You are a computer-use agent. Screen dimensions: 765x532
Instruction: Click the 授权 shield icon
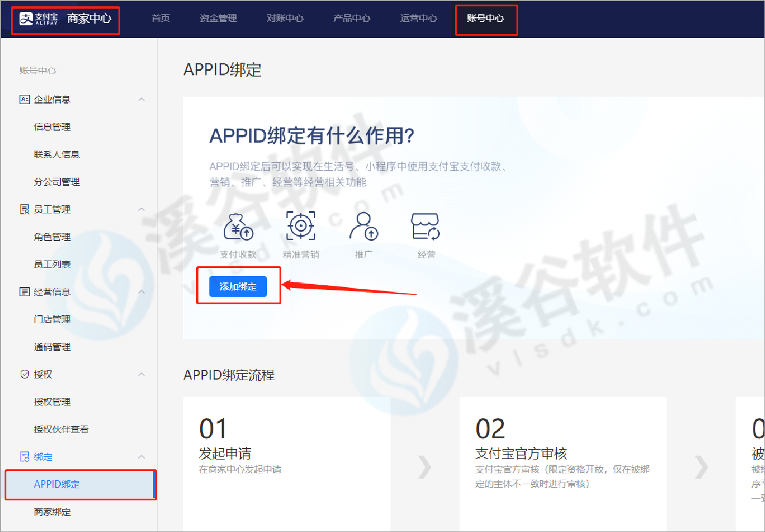25,374
